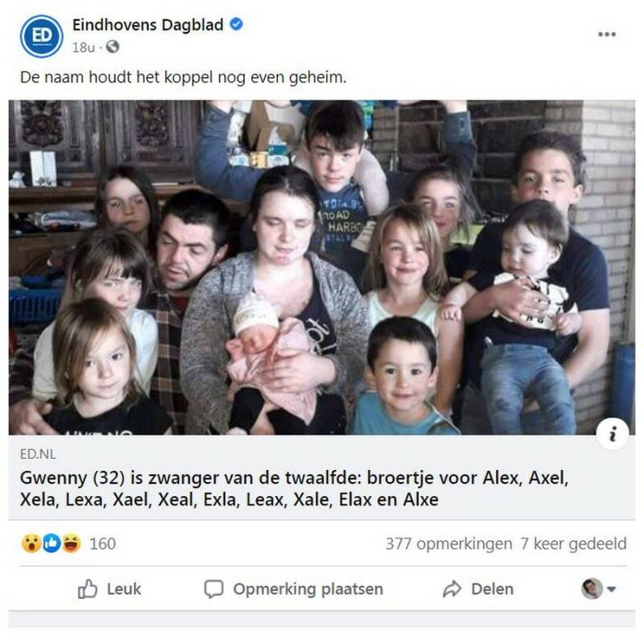Image resolution: width=644 pixels, height=644 pixels.
Task: Click the blue like reaction icon
Action: [52, 543]
